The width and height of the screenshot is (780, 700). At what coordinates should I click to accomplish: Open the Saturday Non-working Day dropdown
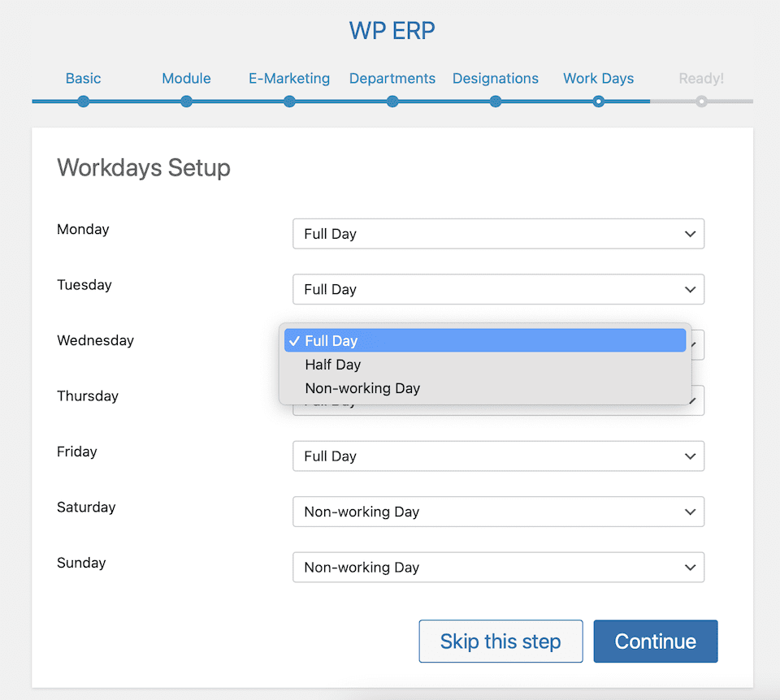tap(498, 512)
